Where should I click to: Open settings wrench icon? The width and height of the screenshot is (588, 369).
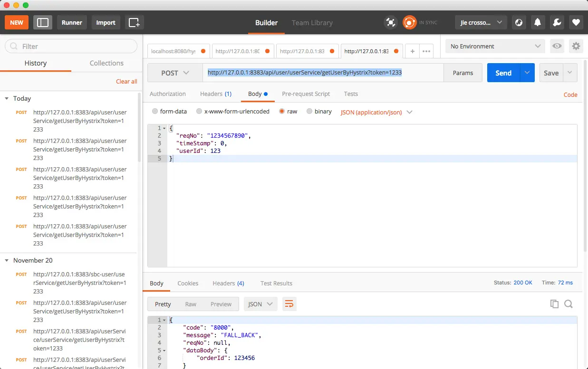(557, 22)
